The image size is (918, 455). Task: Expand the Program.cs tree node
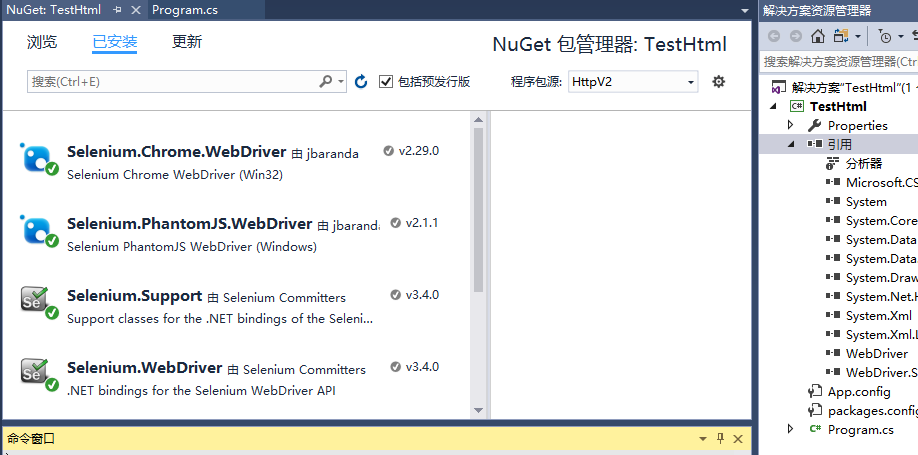(790, 429)
